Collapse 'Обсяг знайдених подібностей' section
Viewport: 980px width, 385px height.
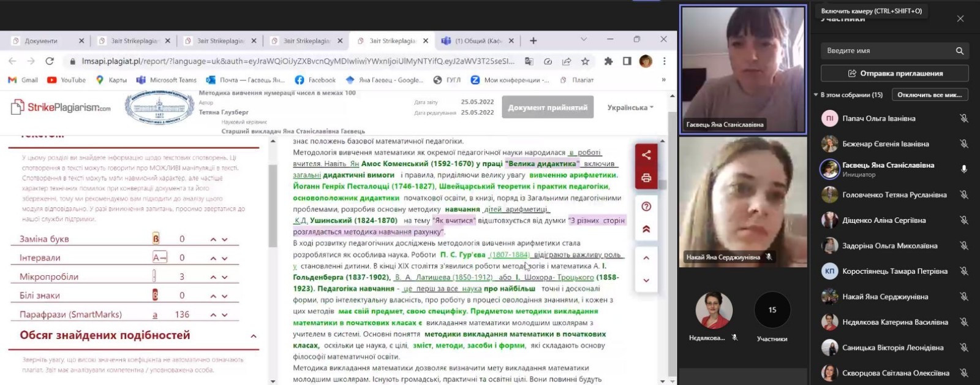tap(254, 336)
